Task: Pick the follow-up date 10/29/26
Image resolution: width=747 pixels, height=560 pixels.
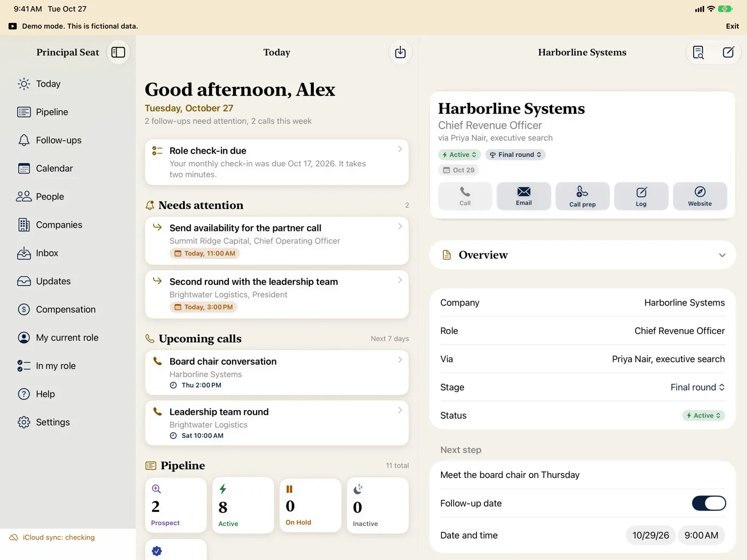Action: (650, 535)
